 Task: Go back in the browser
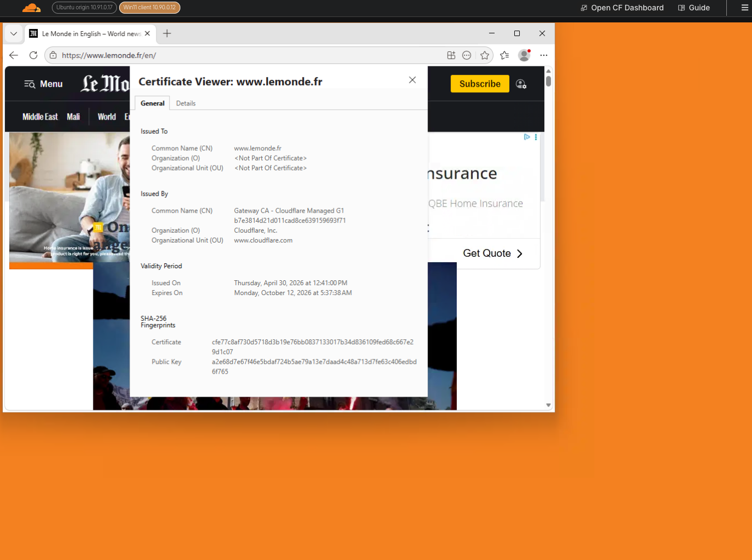pos(14,55)
